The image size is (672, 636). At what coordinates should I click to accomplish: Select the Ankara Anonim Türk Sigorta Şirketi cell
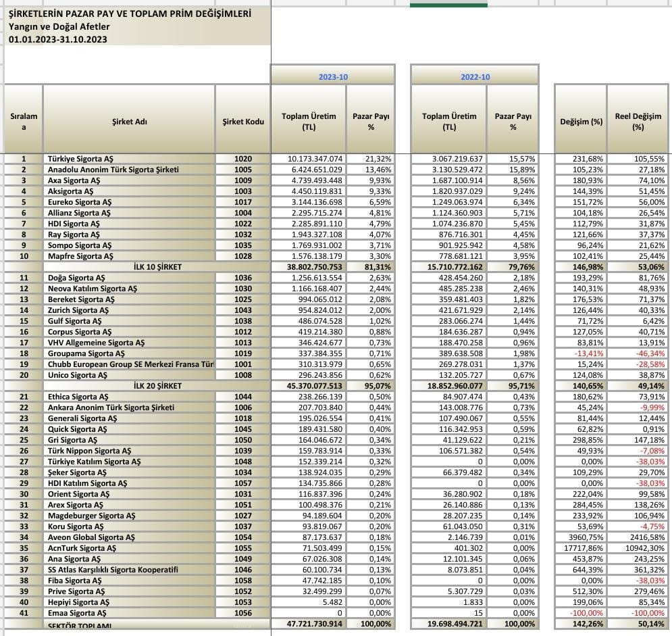click(129, 408)
